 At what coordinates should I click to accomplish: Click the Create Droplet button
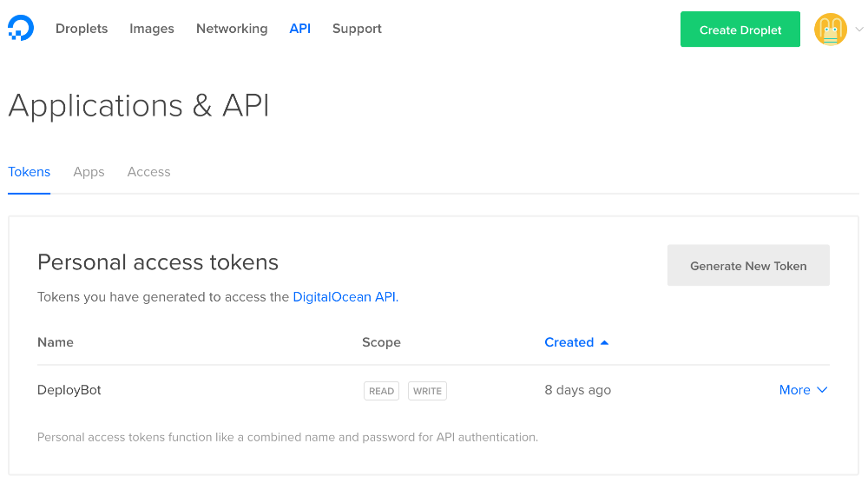point(740,30)
